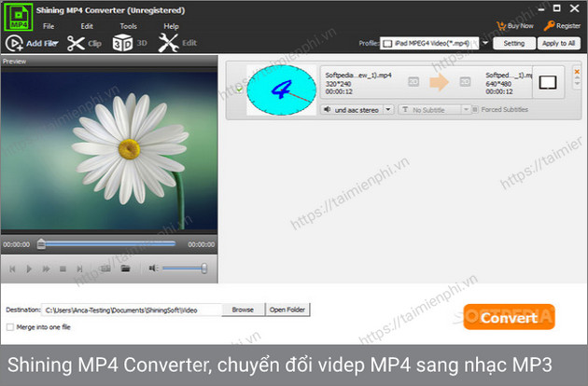
Task: Fast forward the preview video
Action: click(46, 269)
